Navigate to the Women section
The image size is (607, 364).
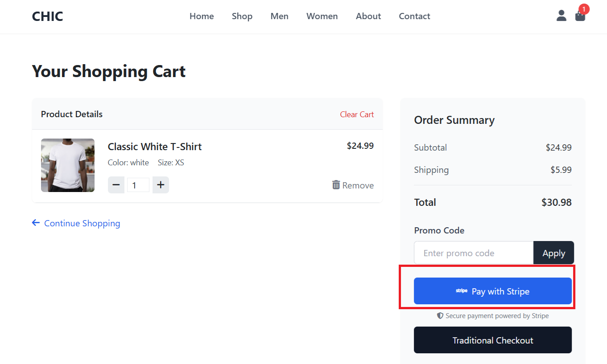[322, 16]
